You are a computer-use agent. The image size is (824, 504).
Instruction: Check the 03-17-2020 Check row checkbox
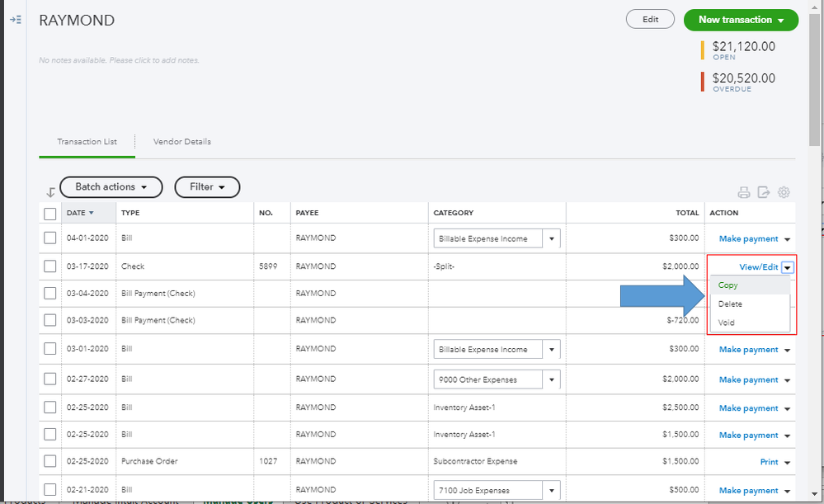click(x=50, y=266)
